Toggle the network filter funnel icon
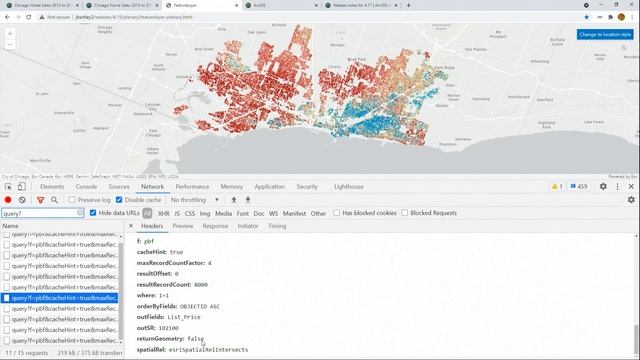The height and width of the screenshot is (360, 640). [x=40, y=200]
